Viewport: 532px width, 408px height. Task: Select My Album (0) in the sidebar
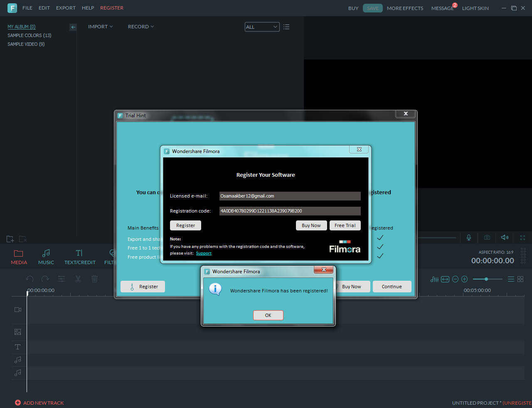pos(22,27)
